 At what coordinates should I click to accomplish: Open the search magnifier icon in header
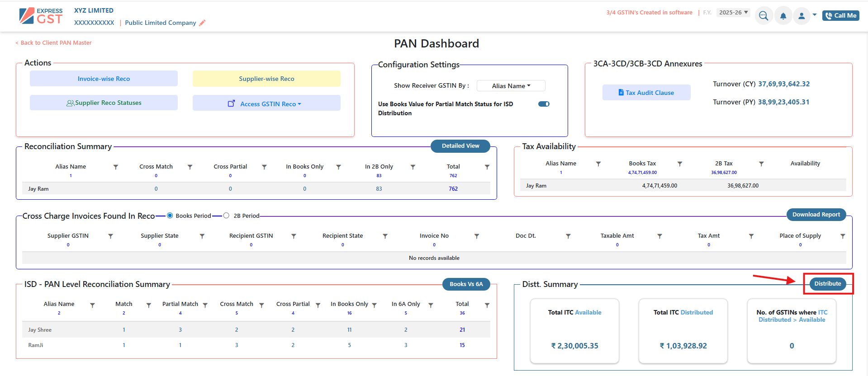pos(764,16)
